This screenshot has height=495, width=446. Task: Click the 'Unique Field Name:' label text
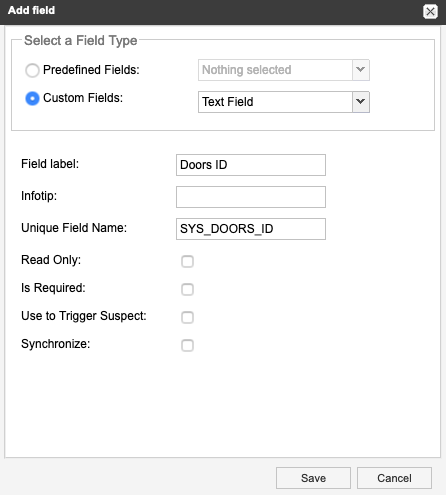point(74,228)
